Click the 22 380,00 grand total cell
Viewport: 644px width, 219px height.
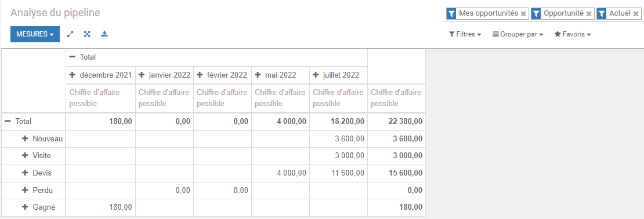[396, 122]
